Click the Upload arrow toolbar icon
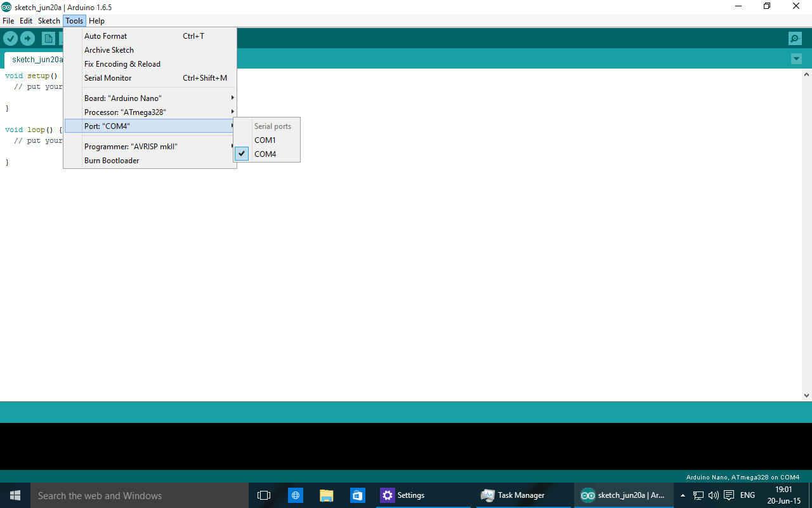The height and width of the screenshot is (508, 812). pos(27,39)
